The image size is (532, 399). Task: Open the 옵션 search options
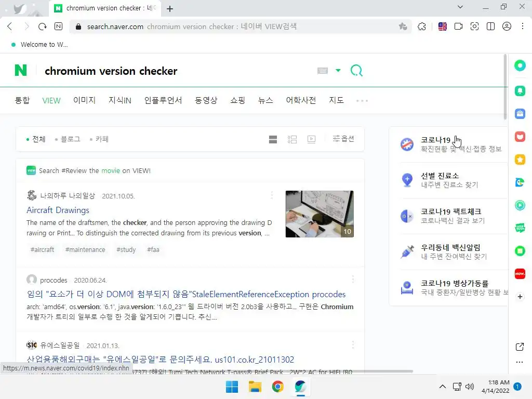point(343,138)
